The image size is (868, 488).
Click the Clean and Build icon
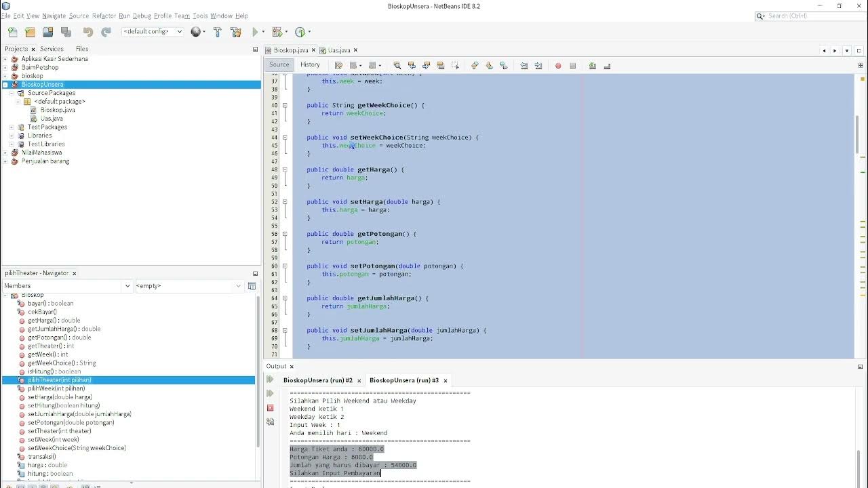pyautogui.click(x=236, y=32)
